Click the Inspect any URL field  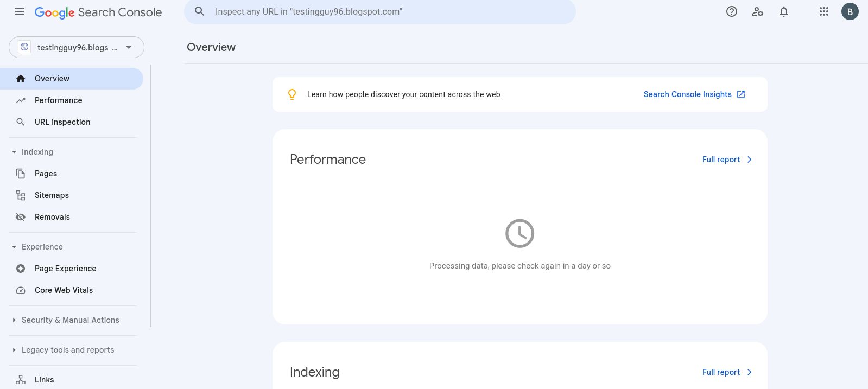(380, 11)
